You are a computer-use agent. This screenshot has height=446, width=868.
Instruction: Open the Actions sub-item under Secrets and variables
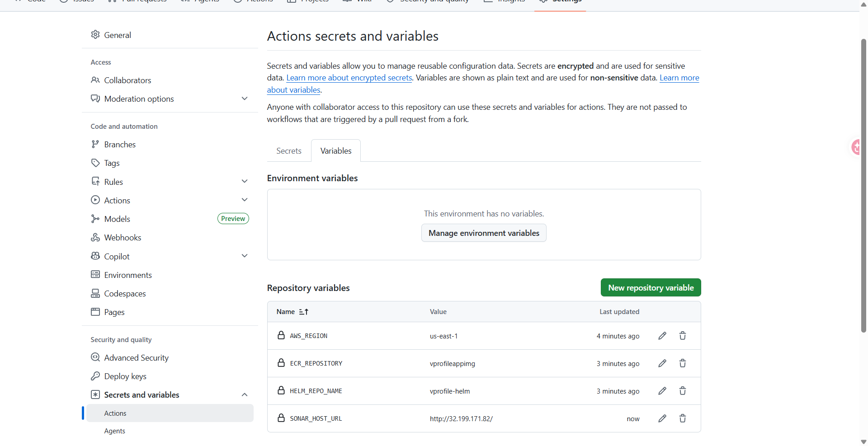pos(170,413)
